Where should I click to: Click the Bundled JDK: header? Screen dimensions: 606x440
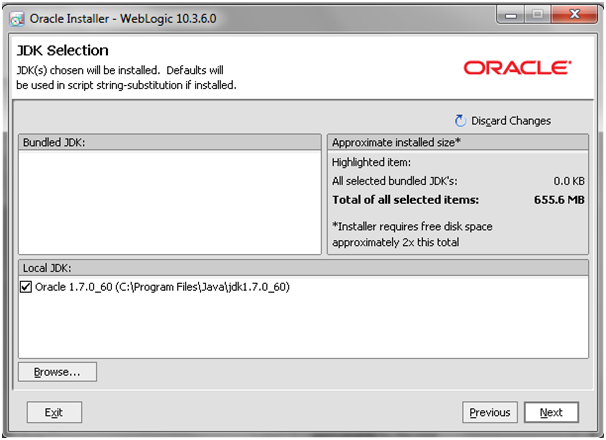coord(170,142)
